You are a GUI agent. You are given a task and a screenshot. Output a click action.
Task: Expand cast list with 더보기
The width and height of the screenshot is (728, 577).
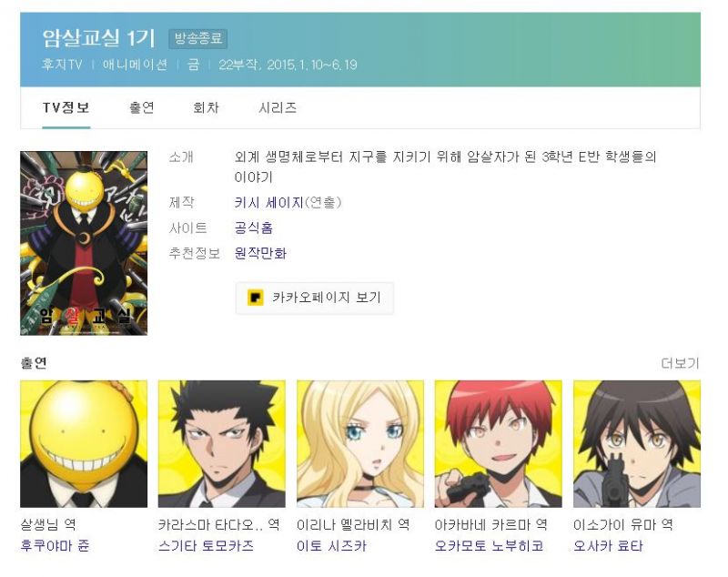point(680,363)
